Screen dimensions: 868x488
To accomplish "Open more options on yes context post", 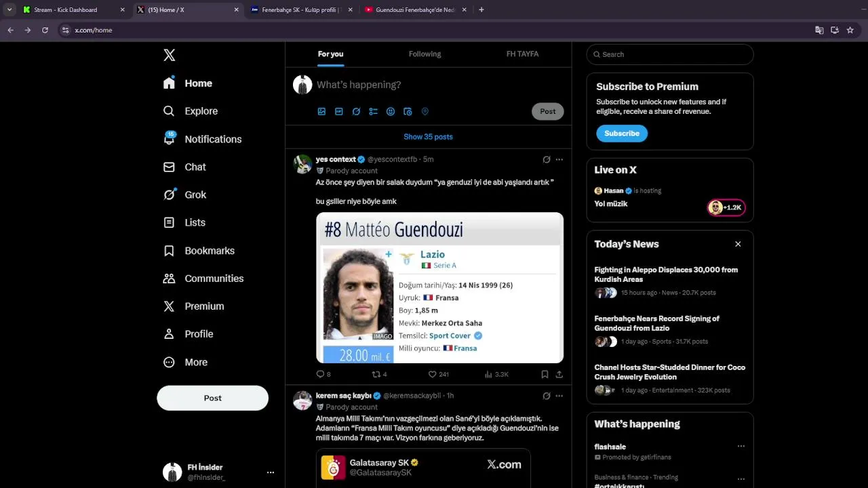I will point(559,160).
